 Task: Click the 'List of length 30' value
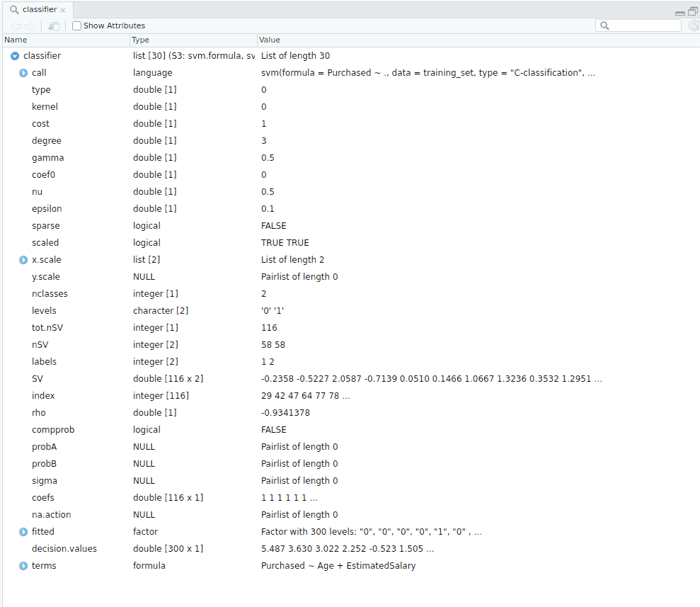pyautogui.click(x=296, y=55)
